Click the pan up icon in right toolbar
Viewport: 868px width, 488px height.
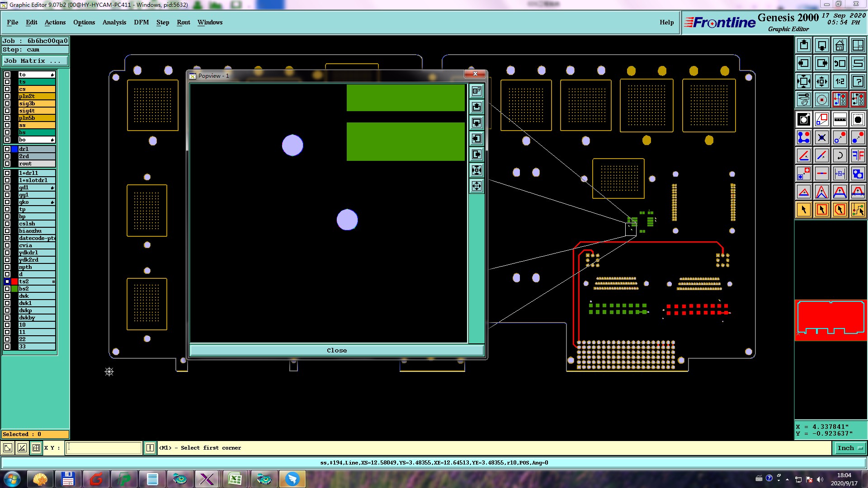point(804,45)
